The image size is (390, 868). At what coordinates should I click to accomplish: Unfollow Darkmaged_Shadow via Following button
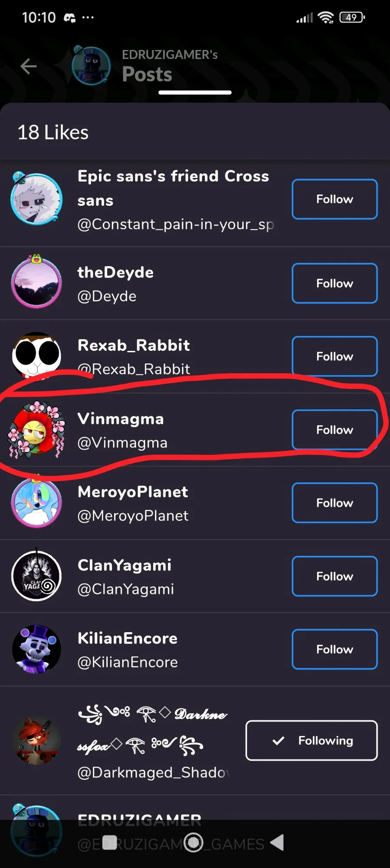tap(311, 740)
